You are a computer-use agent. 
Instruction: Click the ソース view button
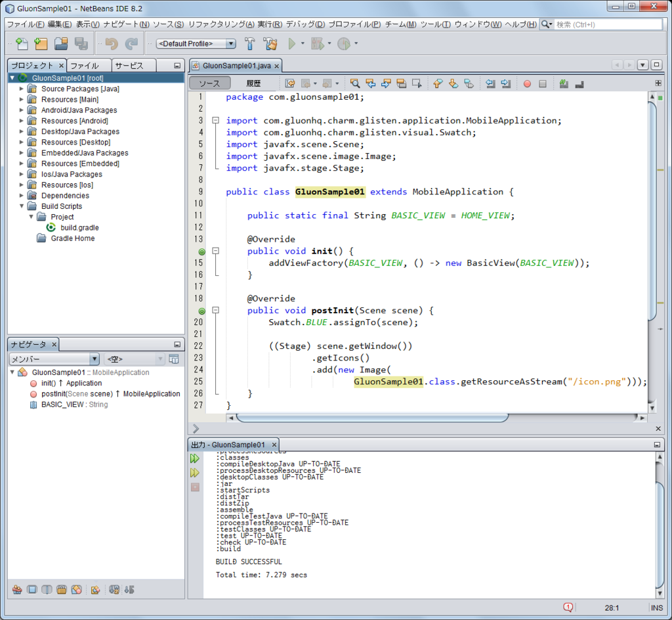coord(209,83)
